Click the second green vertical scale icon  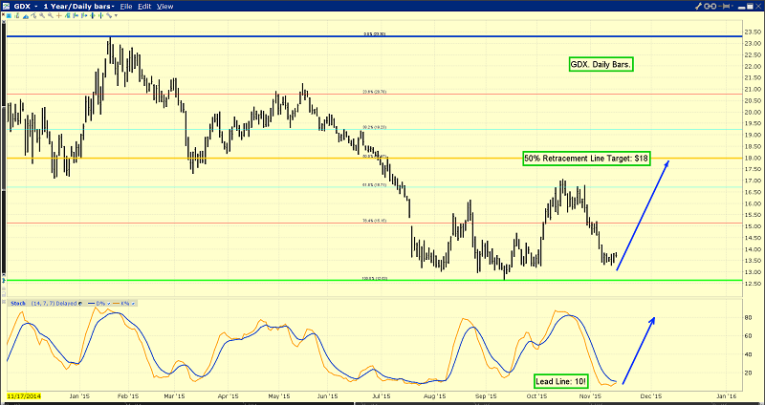101,16
